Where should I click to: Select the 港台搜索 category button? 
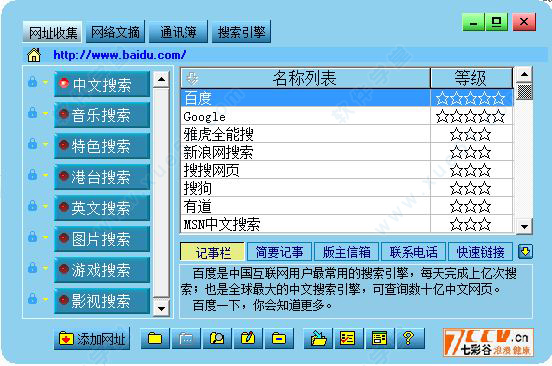pos(102,177)
